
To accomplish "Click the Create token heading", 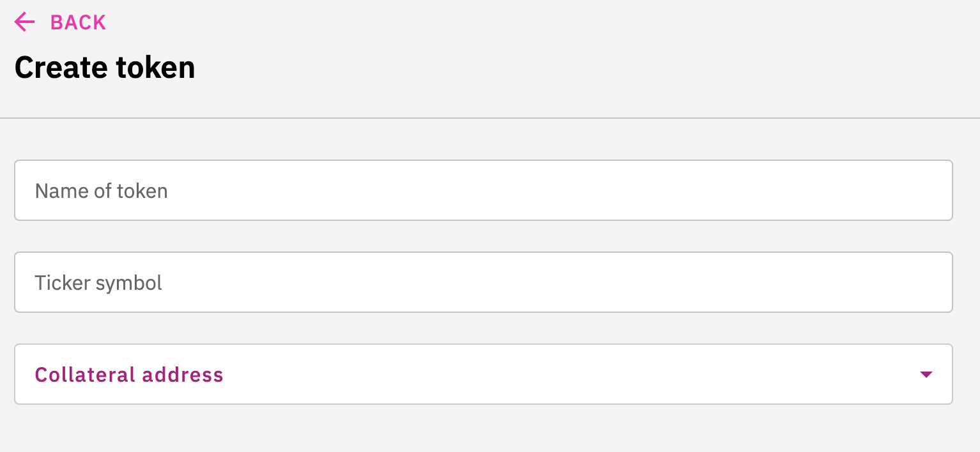I will pos(105,68).
